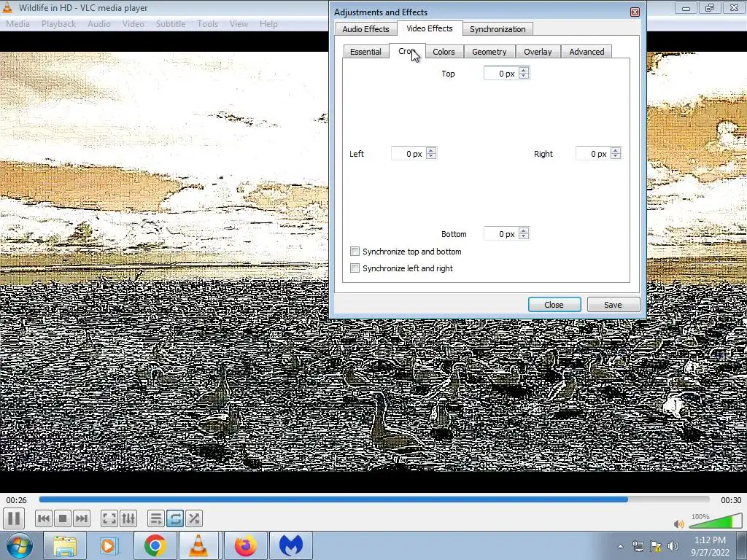Adjust the VLC volume slider
The image size is (747, 560).
715,521
